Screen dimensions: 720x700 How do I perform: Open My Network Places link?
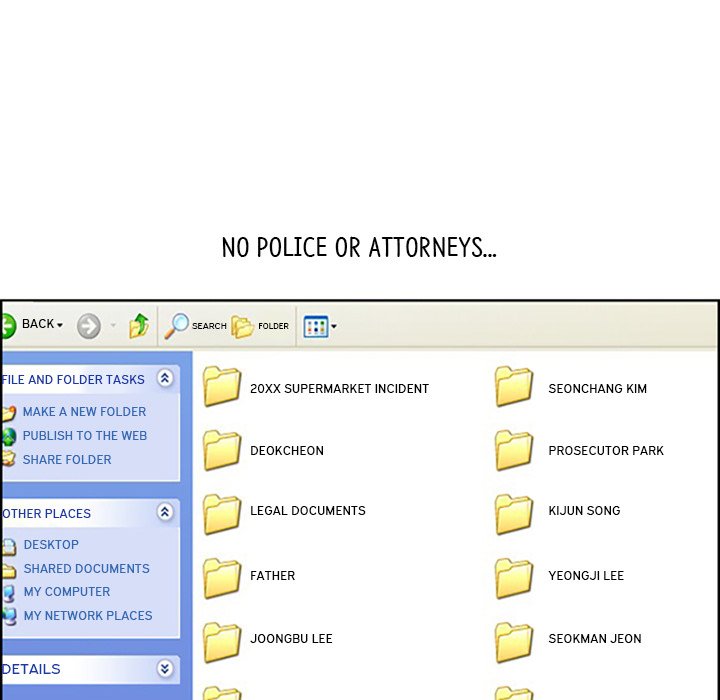coord(88,615)
